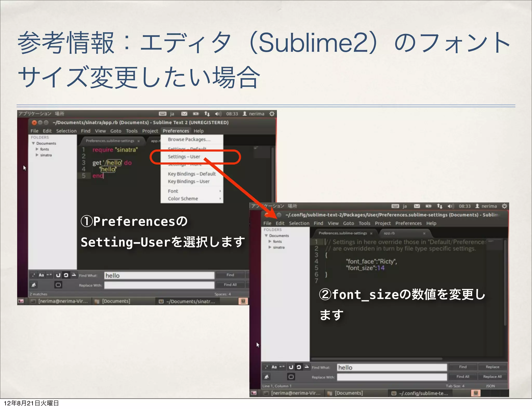The image size is (532, 409).
Task: Open network indicator above app.rb window
Action: point(207,114)
